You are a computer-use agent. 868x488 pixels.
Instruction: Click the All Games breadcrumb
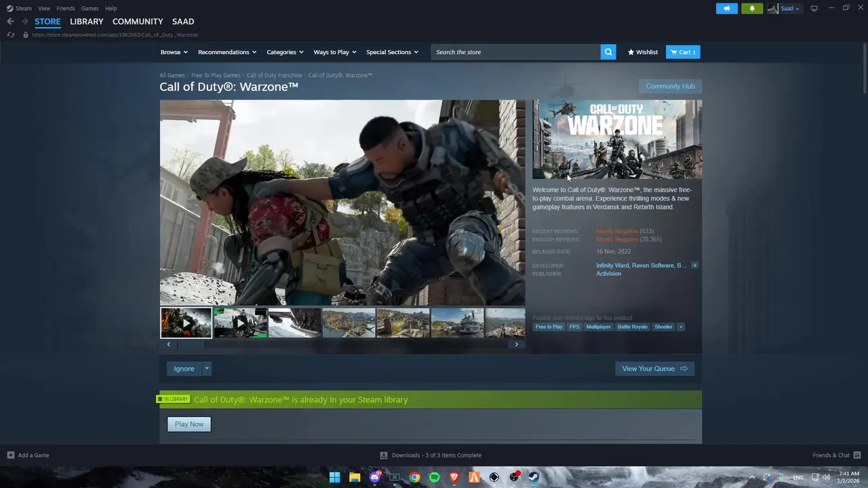pos(172,75)
